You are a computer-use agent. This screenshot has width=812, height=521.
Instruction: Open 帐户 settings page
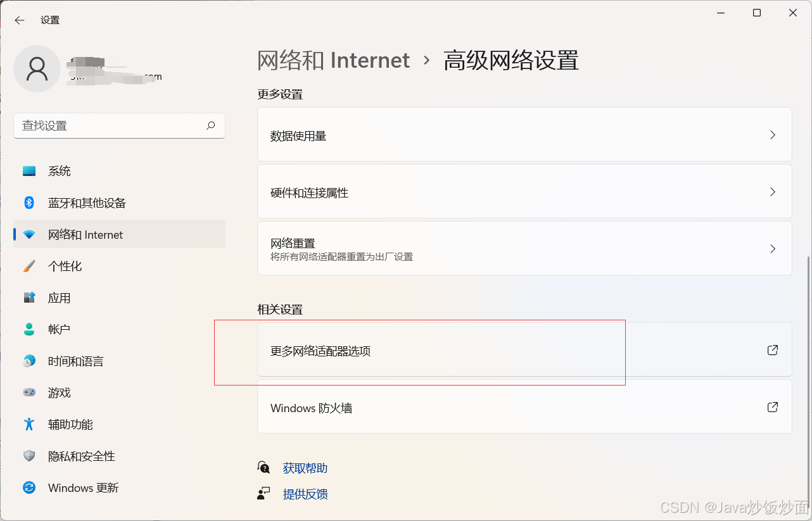[119, 329]
